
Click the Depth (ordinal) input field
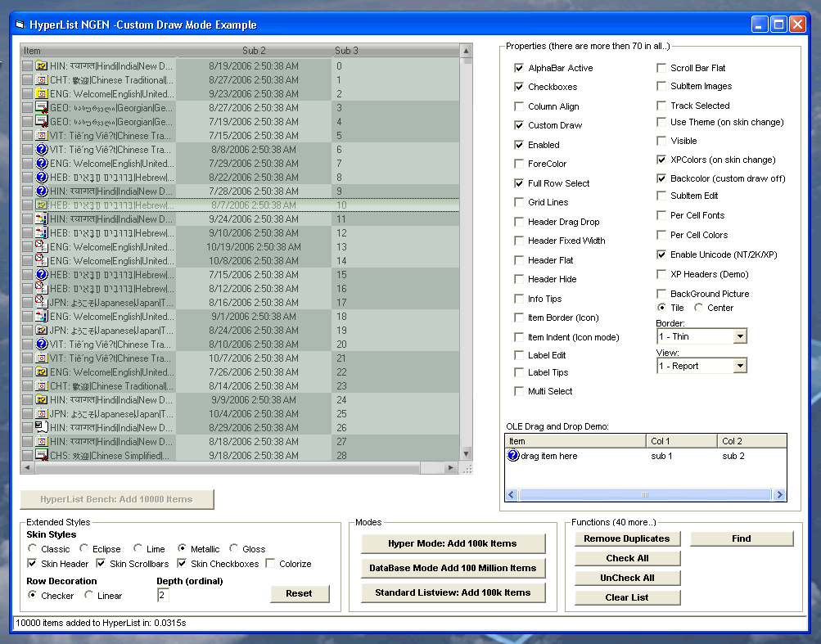pyautogui.click(x=163, y=595)
